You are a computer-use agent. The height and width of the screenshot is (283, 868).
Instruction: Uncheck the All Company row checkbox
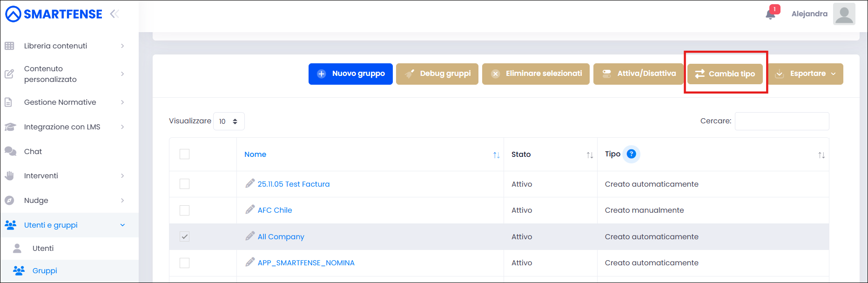pos(185,236)
